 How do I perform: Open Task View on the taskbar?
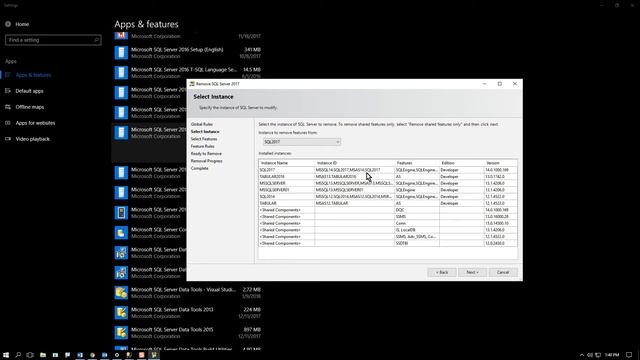[30, 355]
